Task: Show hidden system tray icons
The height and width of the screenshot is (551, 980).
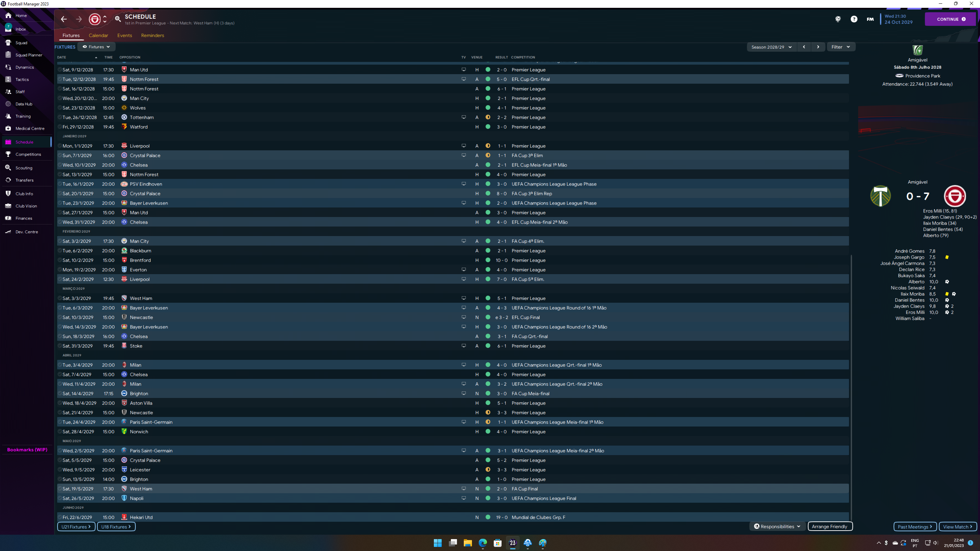Action: pyautogui.click(x=879, y=543)
